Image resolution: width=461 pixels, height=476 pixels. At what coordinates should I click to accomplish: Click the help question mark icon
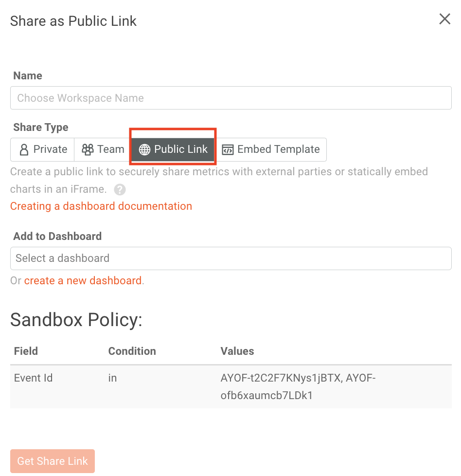[x=120, y=189]
